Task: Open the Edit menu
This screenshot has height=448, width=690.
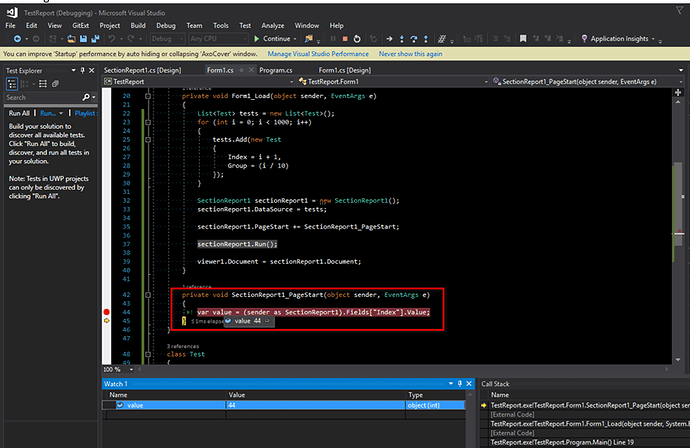Action: [31, 26]
